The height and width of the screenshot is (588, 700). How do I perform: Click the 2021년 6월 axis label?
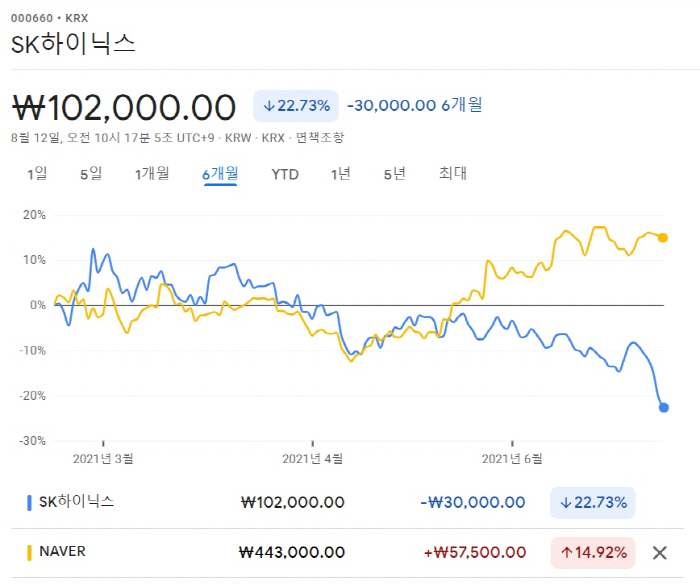point(512,459)
